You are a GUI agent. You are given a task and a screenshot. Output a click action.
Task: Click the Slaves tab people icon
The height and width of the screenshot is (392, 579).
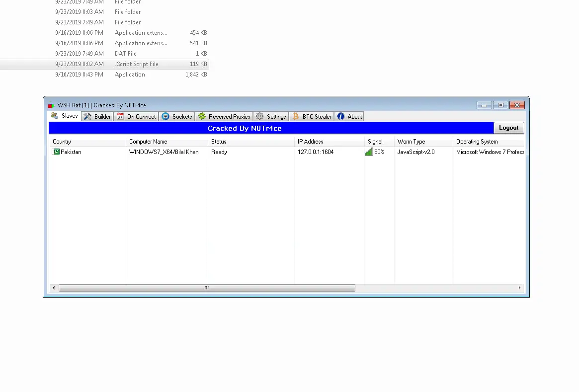(x=54, y=115)
